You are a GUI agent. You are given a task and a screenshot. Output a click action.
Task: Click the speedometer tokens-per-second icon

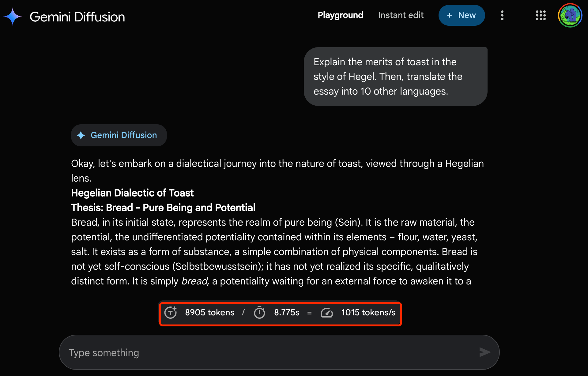coord(327,313)
